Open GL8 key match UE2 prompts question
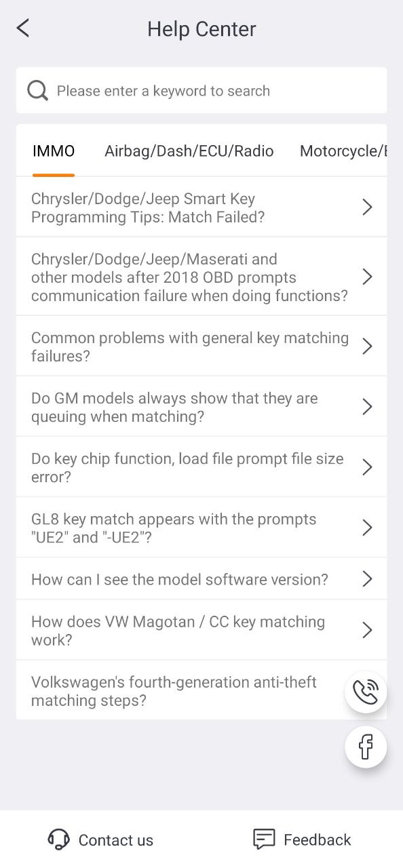Viewport: 403px width, 868px height. click(201, 528)
